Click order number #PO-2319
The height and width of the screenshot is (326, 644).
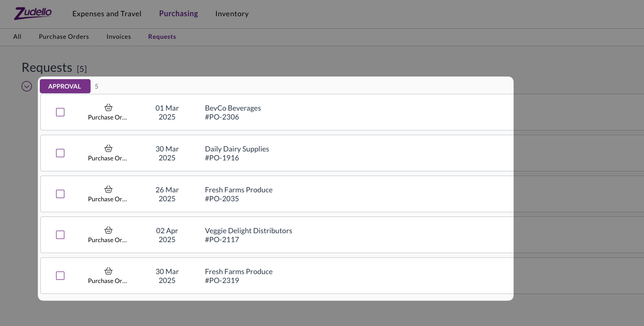222,280
